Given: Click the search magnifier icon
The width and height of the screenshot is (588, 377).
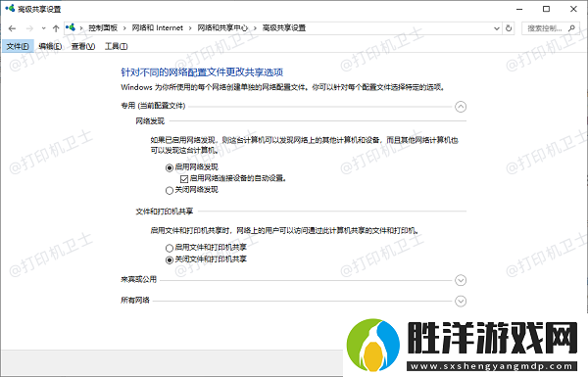Looking at the screenshot, I should (571, 28).
